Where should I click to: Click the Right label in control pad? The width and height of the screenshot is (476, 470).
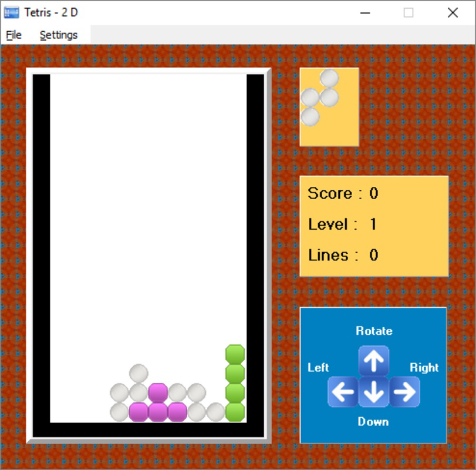tap(424, 368)
